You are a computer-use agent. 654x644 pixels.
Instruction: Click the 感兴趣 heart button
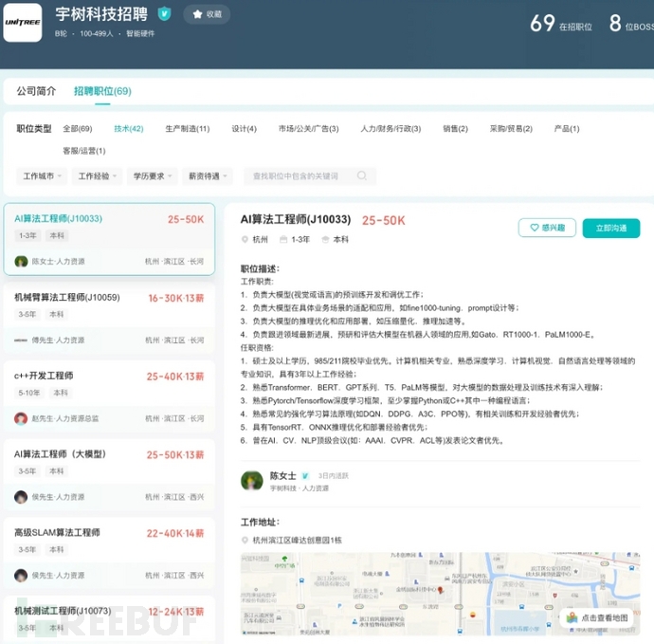[547, 228]
